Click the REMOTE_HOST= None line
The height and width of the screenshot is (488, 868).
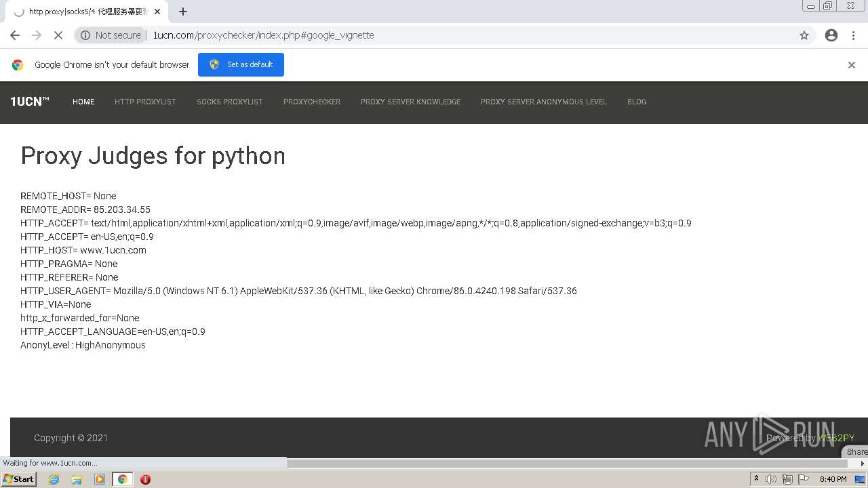pos(68,196)
